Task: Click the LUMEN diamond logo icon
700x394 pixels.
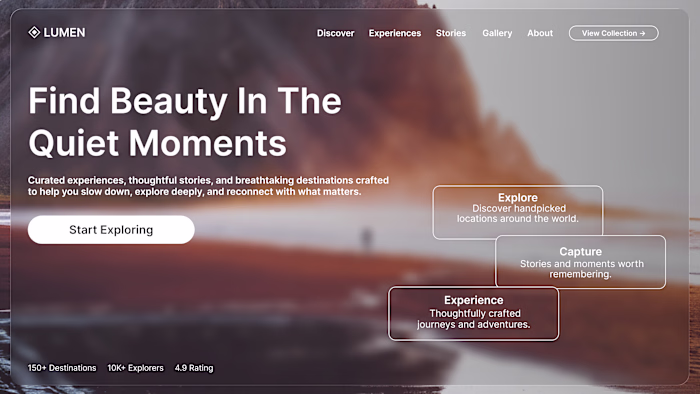Action: 34,33
